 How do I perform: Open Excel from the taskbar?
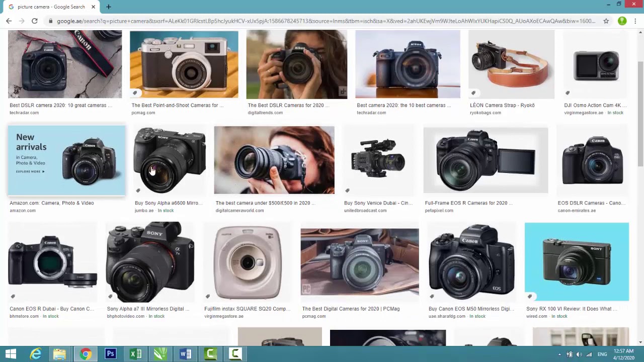pos(136,354)
